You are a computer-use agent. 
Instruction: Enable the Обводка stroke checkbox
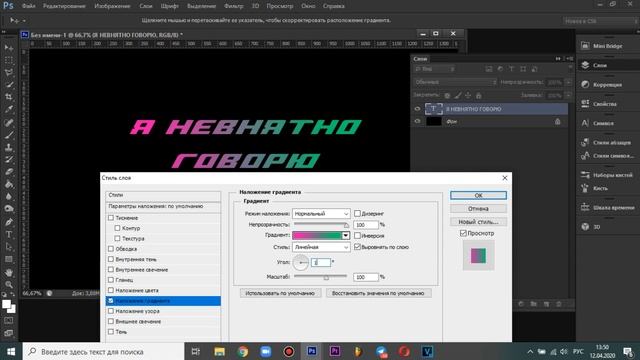(x=111, y=249)
